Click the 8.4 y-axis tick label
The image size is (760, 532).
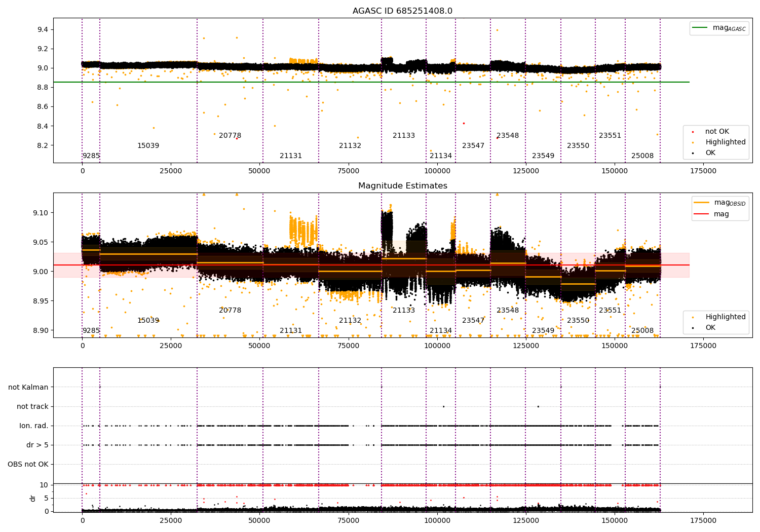43,126
